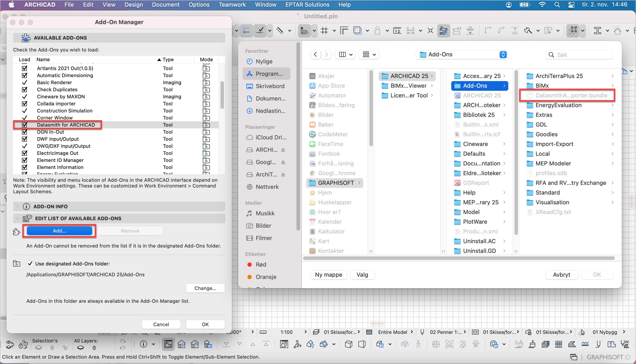Click the guide line tool in ARCHICAD toolbar
This screenshot has width=636, height=364.
[246, 31]
